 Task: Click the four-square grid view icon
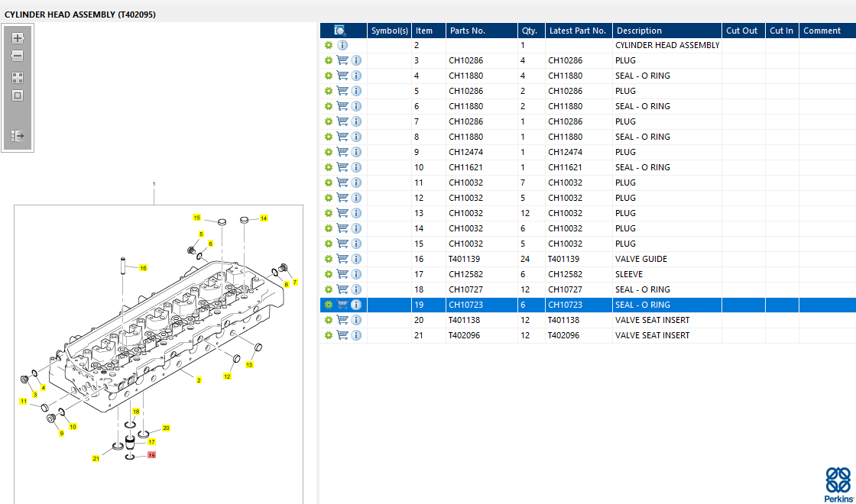(18, 78)
